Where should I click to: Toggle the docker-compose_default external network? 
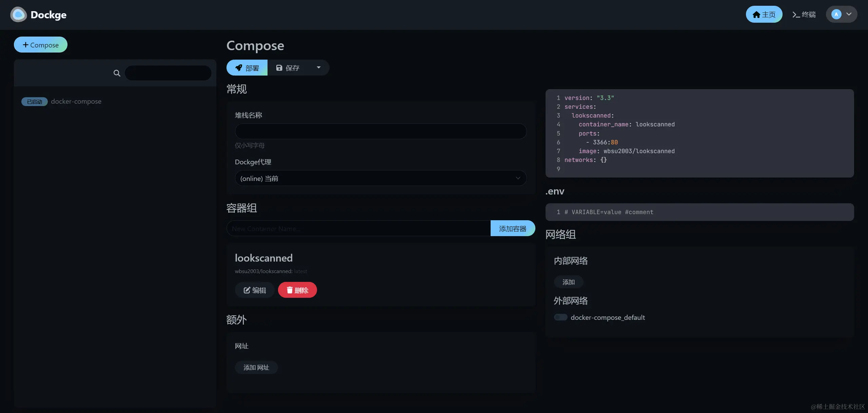(x=560, y=317)
